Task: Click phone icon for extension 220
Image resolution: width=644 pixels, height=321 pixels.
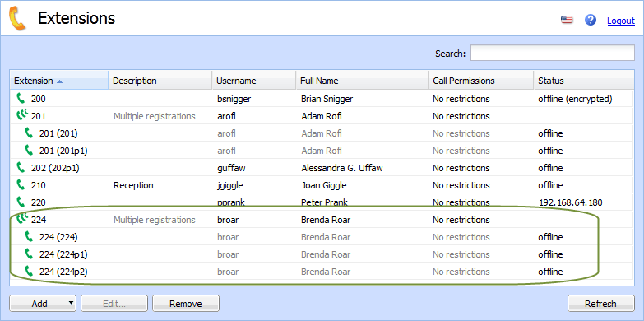Action: [x=21, y=202]
